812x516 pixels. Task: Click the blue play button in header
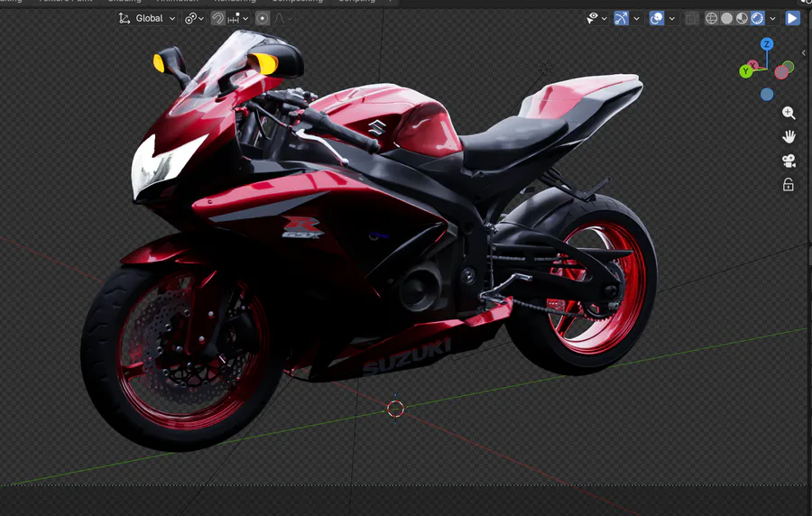(792, 19)
